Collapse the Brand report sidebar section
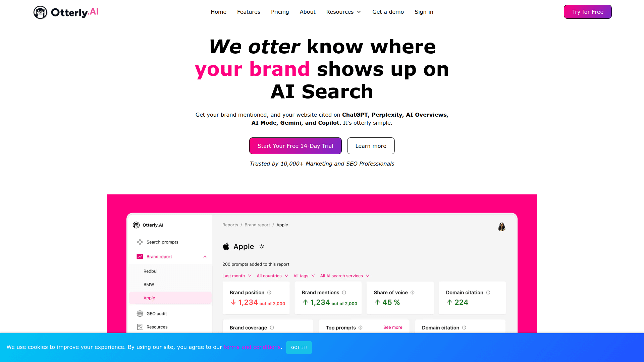The image size is (644, 362). click(205, 257)
